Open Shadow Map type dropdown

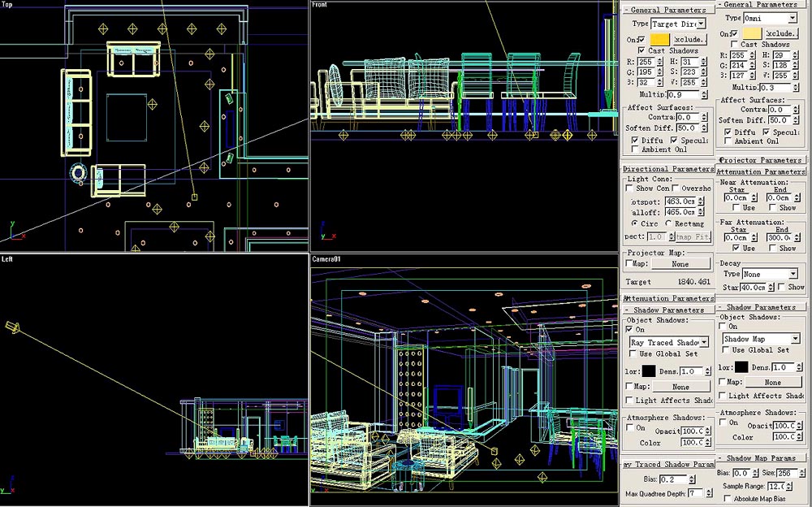[x=762, y=339]
